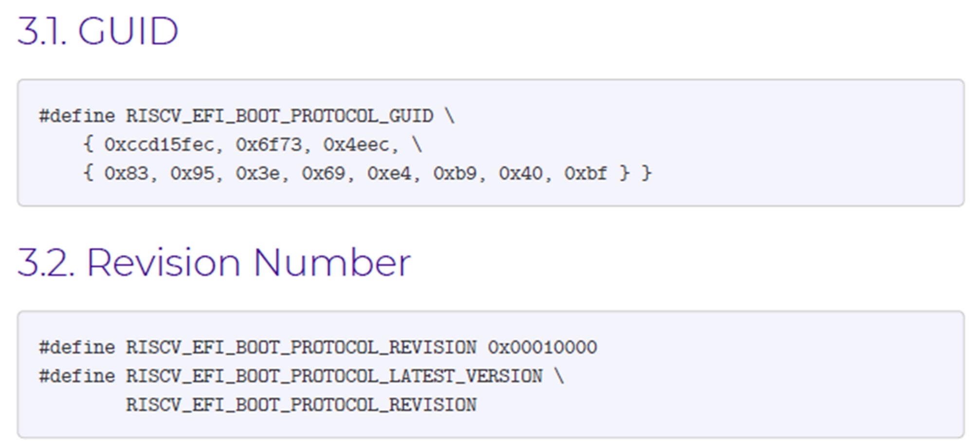Click the #define keyword in GUID block
Viewport: 980px width, 447px height.
pyautogui.click(x=77, y=116)
